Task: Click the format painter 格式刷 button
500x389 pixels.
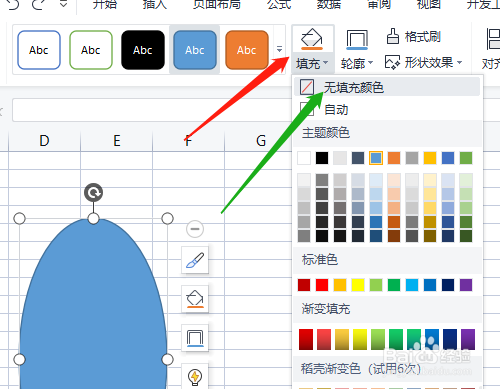Action: pyautogui.click(x=414, y=37)
